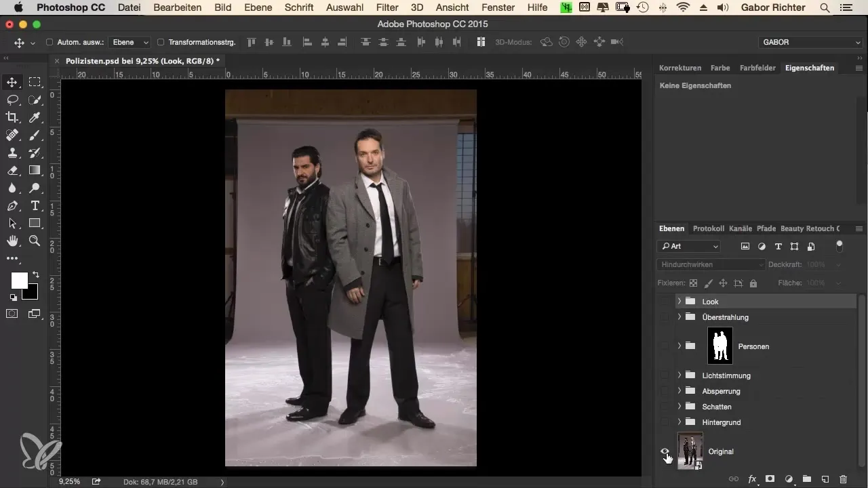Create a new layer

pos(825,479)
